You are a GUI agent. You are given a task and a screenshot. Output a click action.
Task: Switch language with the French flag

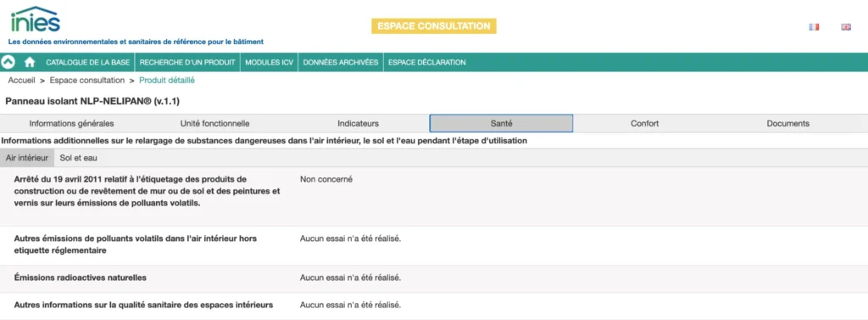pos(814,26)
